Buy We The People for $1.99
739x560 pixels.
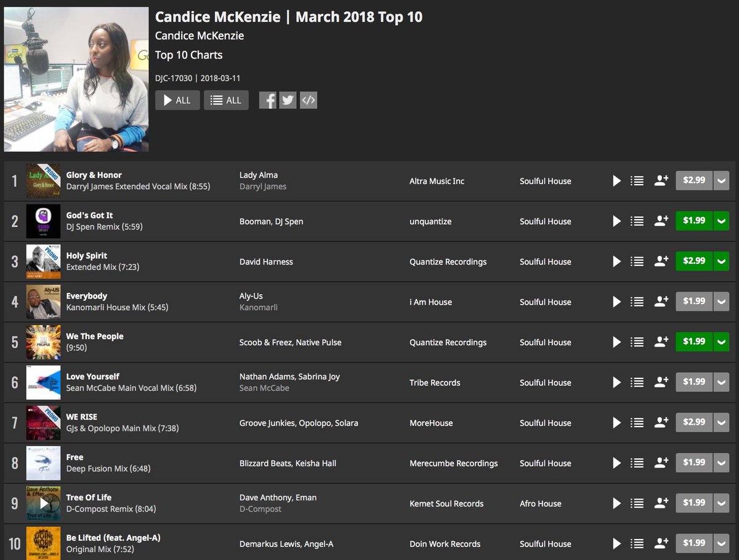(694, 342)
